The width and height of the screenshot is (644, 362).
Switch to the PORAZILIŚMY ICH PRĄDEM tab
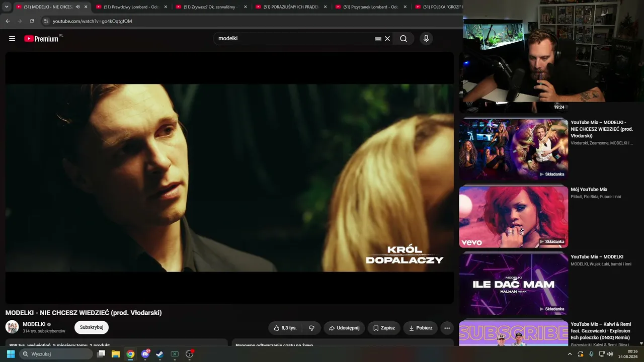pyautogui.click(x=291, y=7)
